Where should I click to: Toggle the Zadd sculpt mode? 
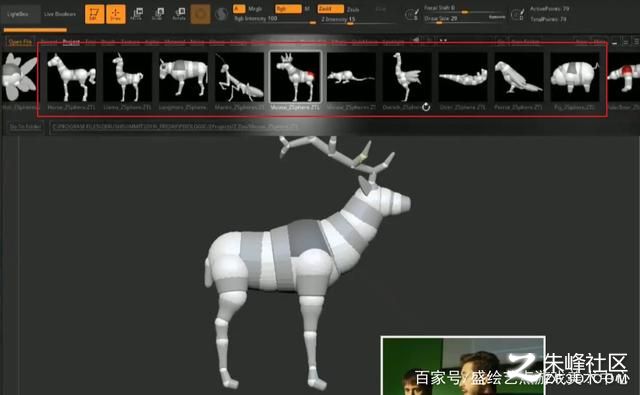click(x=331, y=9)
